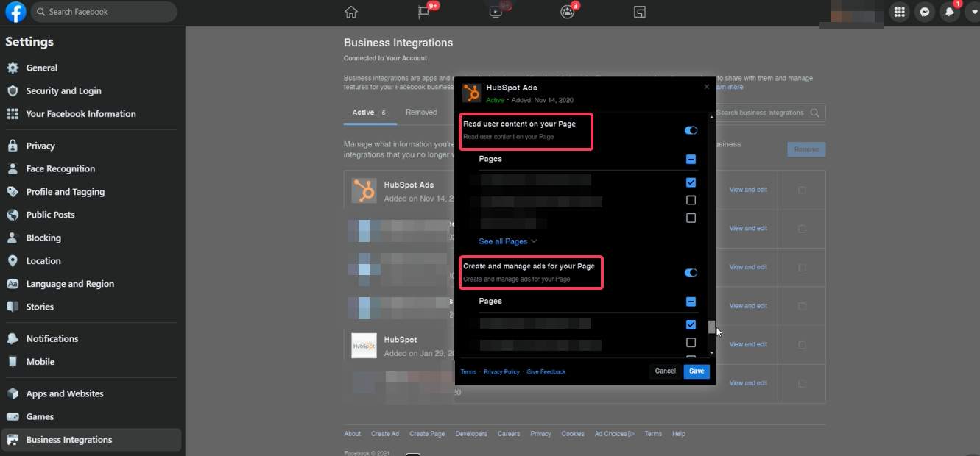The height and width of the screenshot is (456, 980).
Task: Uncheck the checked page under Create and manage ads
Action: click(691, 324)
